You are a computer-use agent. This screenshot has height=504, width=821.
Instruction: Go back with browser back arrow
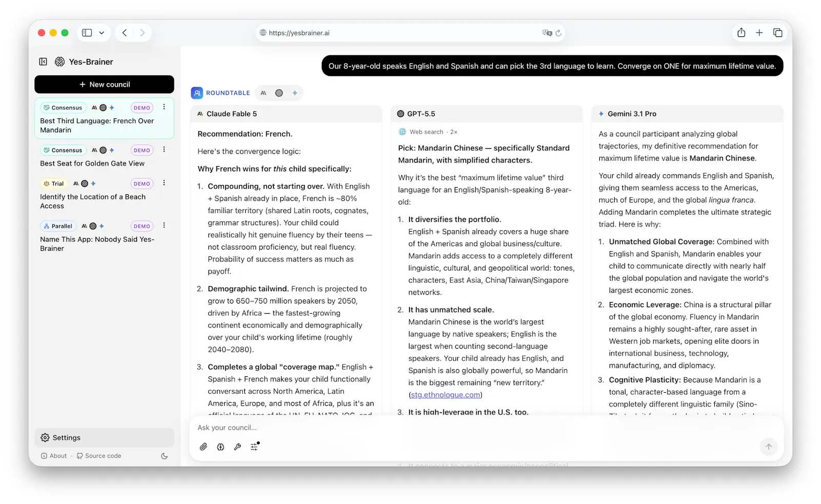(x=125, y=33)
